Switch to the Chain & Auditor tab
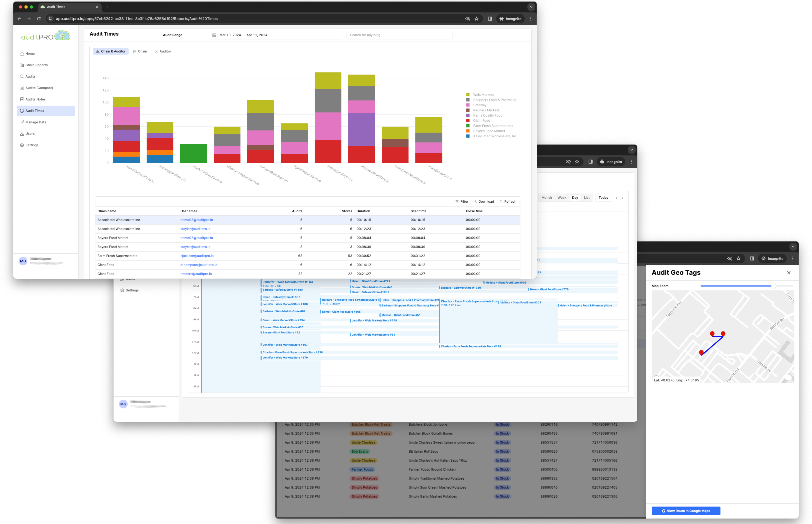Screen dimensions: 812x524 (x=111, y=51)
